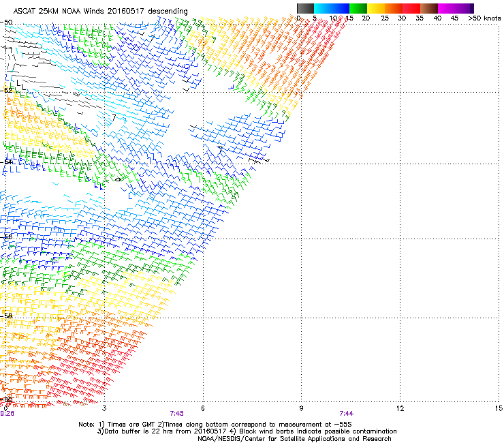Image resolution: width=504 pixels, height=443 pixels.
Task: Click the NOAA/NESDIS credit line
Action: point(294,439)
